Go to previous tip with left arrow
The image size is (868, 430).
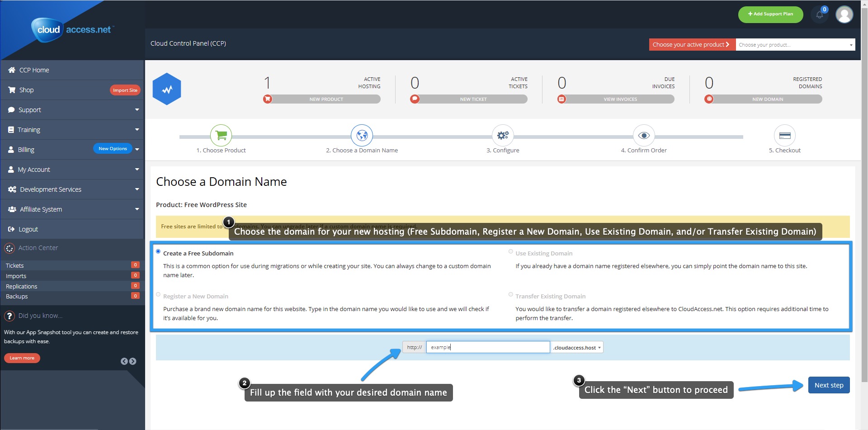[x=124, y=361]
